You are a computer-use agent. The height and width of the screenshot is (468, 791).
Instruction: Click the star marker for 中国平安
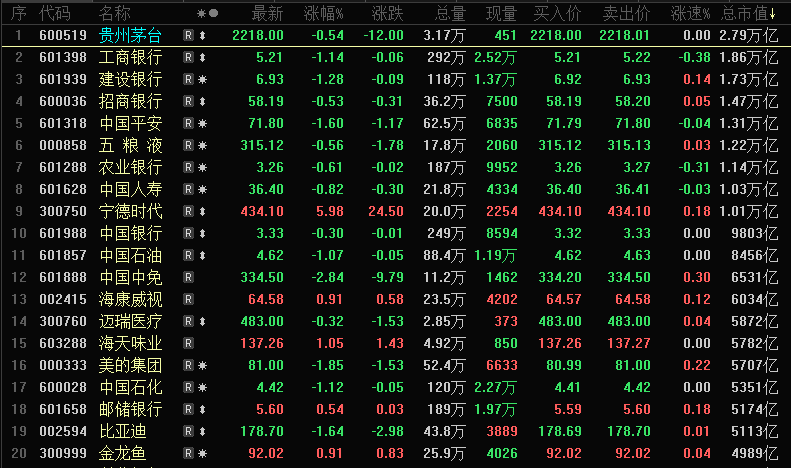[x=202, y=124]
